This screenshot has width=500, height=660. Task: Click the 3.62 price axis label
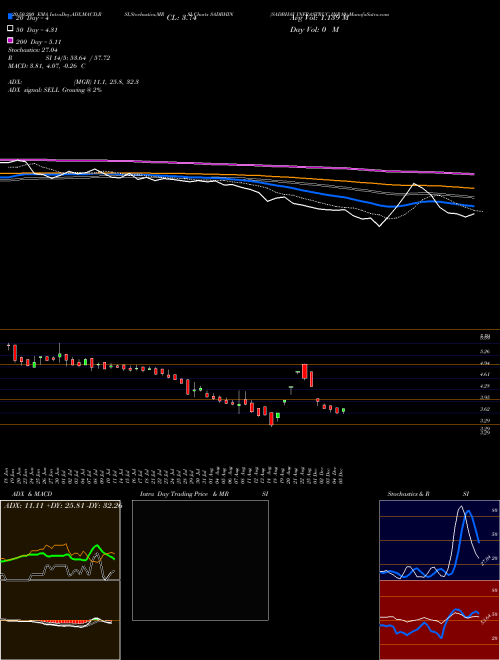(484, 409)
